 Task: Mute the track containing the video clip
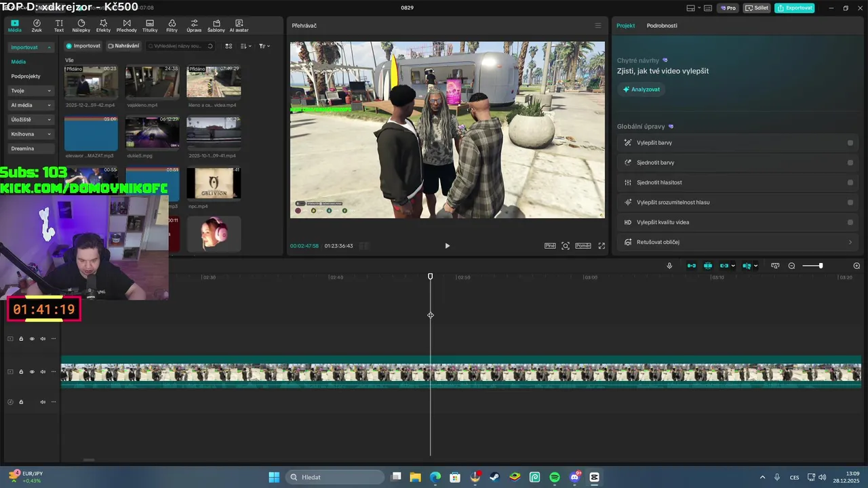coord(43,372)
